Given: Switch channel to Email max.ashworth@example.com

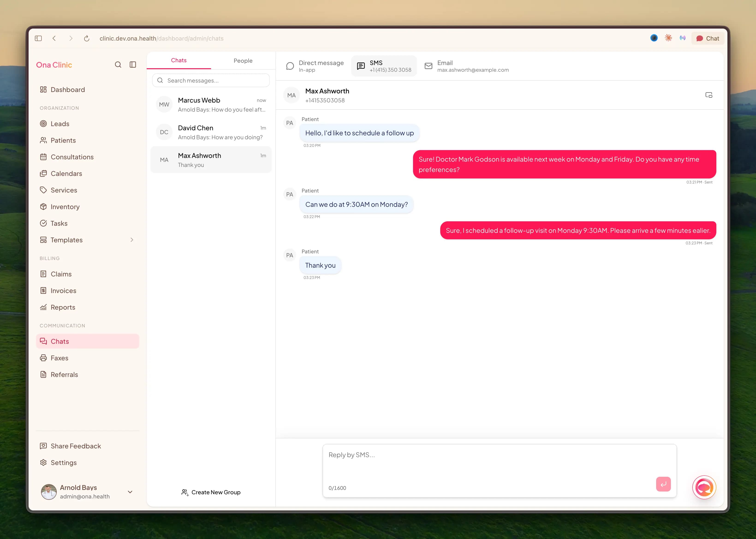Looking at the screenshot, I should click(467, 66).
